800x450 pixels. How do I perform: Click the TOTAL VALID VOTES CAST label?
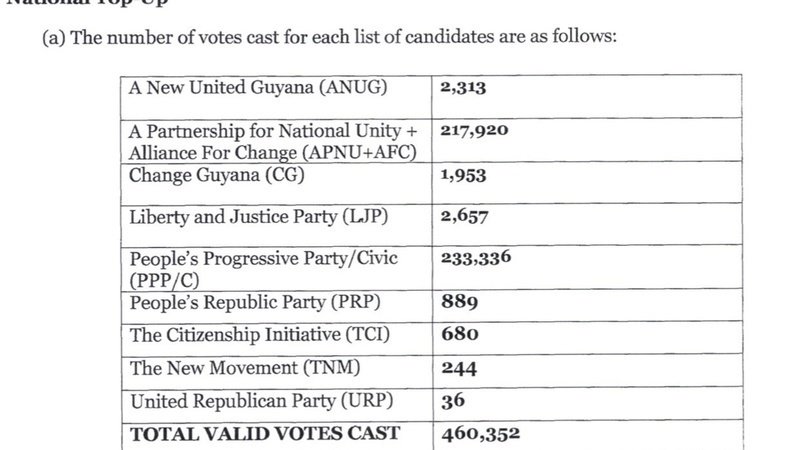click(265, 433)
